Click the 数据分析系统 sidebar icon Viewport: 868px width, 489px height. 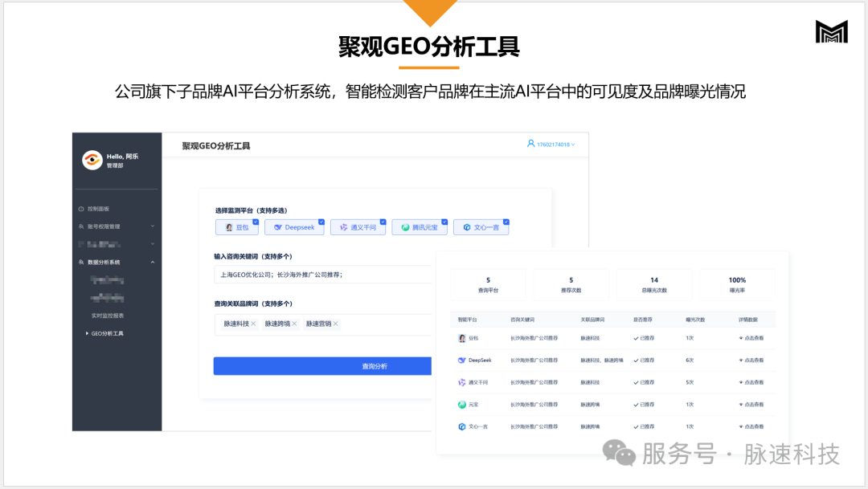81,263
